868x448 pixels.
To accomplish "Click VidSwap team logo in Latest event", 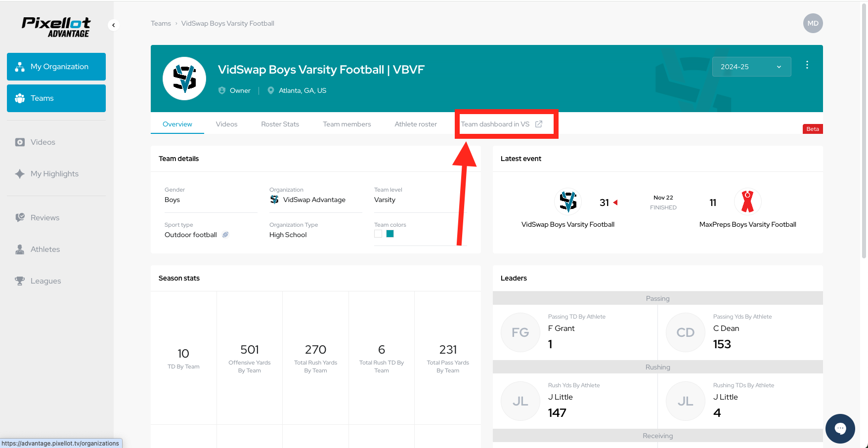I will (x=568, y=202).
